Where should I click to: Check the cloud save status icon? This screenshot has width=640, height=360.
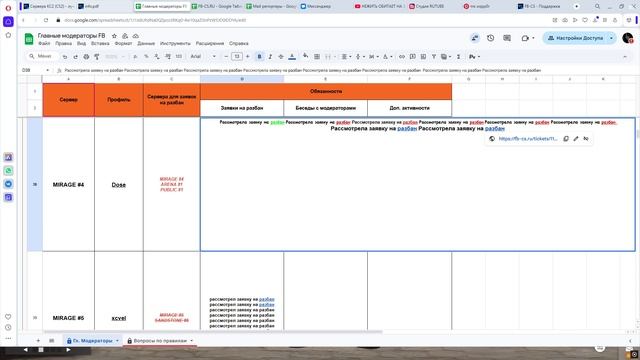136,36
